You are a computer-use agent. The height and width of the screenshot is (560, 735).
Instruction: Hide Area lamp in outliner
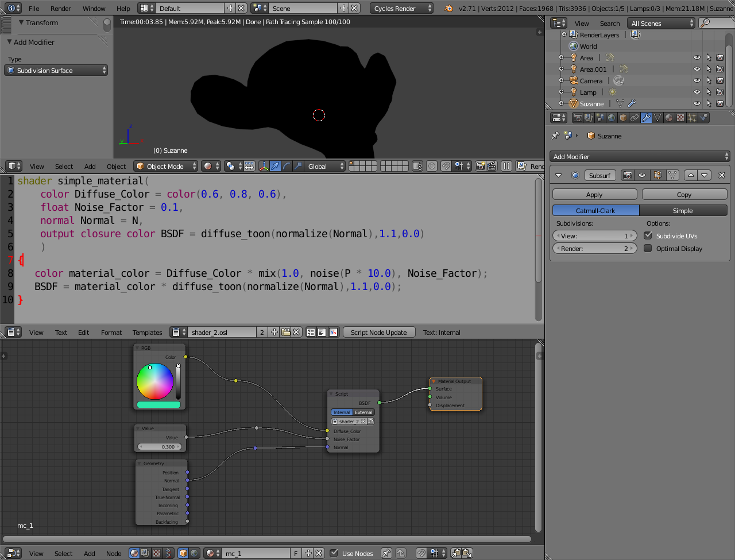click(x=697, y=58)
